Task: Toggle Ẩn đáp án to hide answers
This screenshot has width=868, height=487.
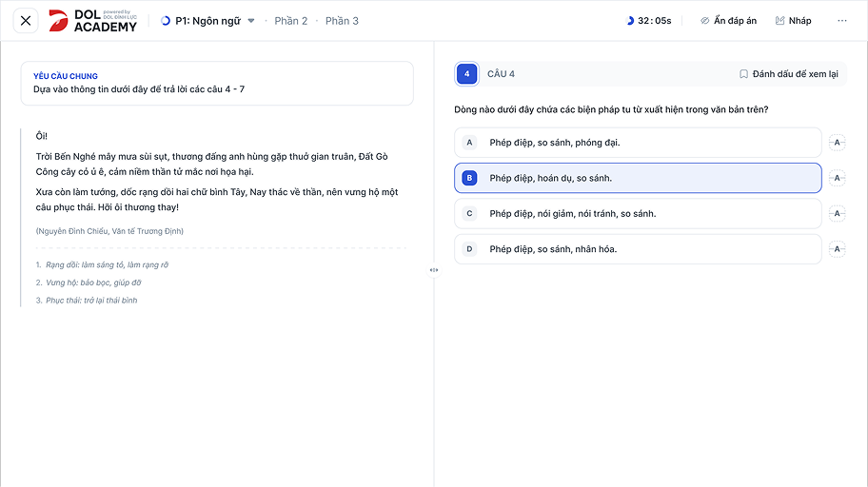Action: coord(728,21)
